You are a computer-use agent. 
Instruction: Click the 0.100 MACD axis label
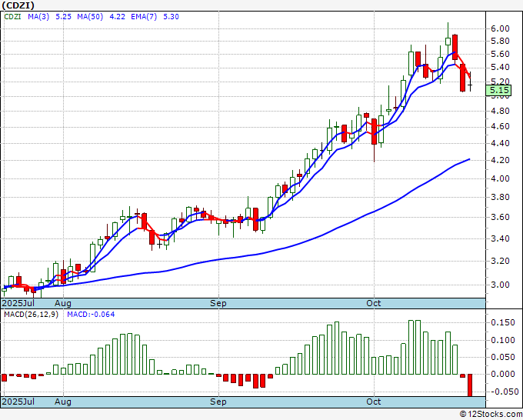[x=503, y=341]
